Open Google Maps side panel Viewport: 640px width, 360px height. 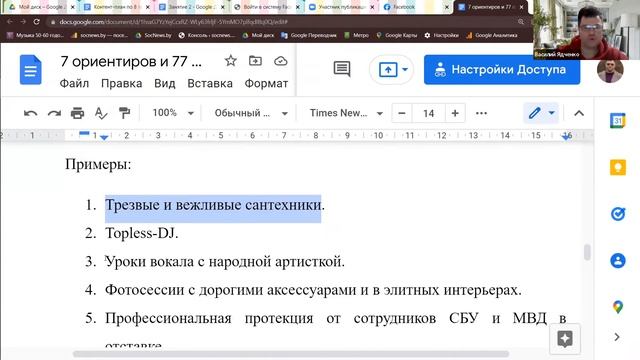click(x=618, y=307)
